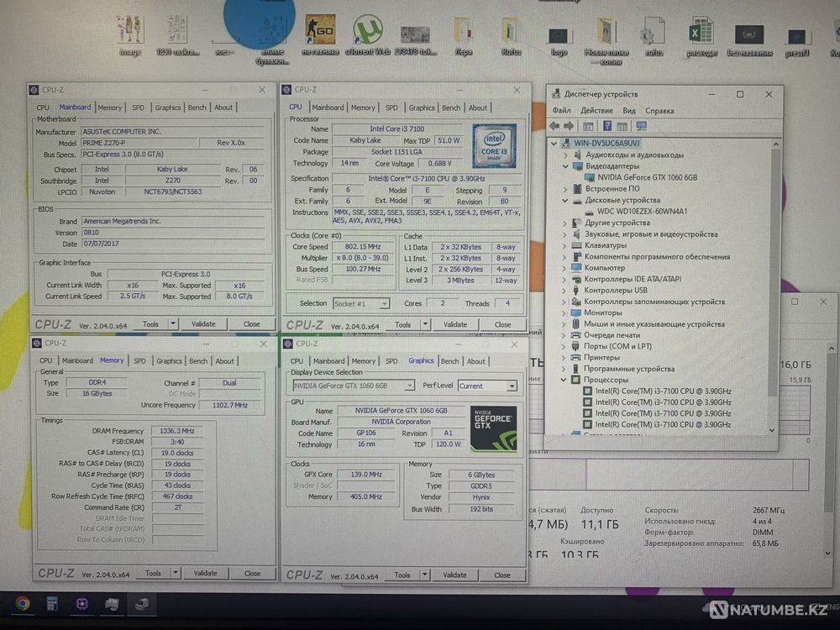Image resolution: width=840 pixels, height=630 pixels.
Task: Collapse the Процессоры tree node
Action: pos(564,380)
